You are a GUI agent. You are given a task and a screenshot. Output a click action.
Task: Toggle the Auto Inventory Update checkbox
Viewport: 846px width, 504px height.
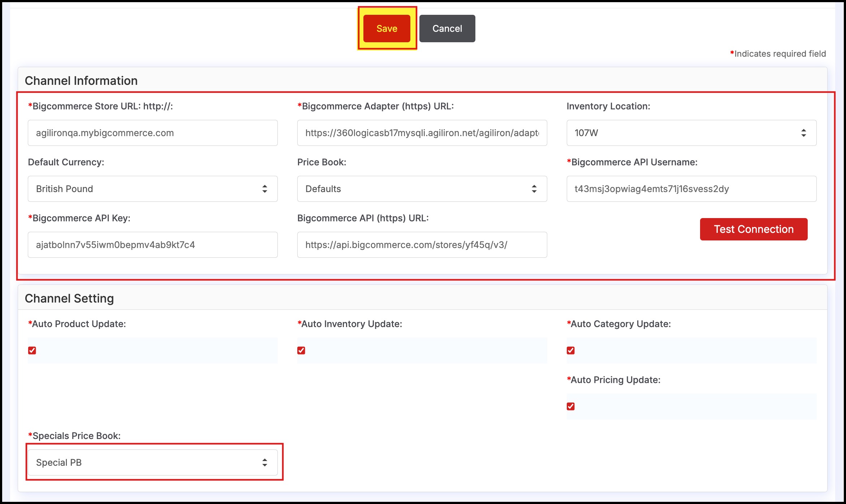coord(301,351)
